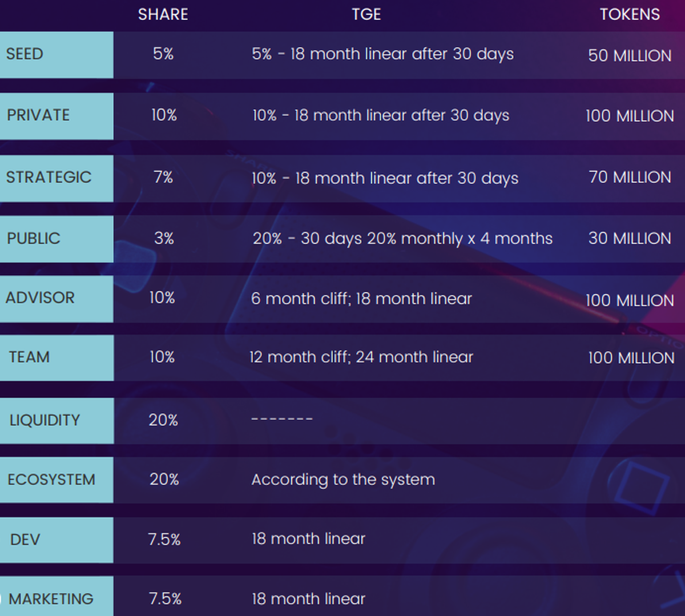This screenshot has width=685, height=616.
Task: Click the SEED row label
Action: click(25, 54)
